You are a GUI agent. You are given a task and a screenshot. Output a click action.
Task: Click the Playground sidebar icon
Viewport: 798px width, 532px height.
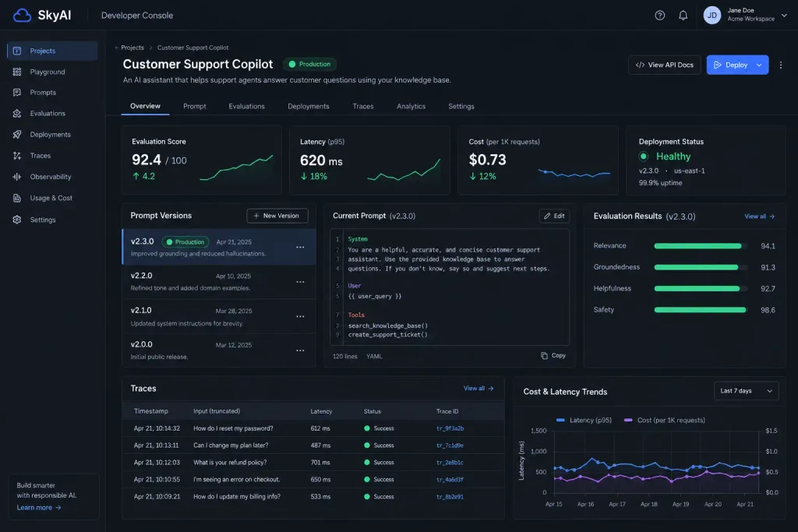click(17, 72)
